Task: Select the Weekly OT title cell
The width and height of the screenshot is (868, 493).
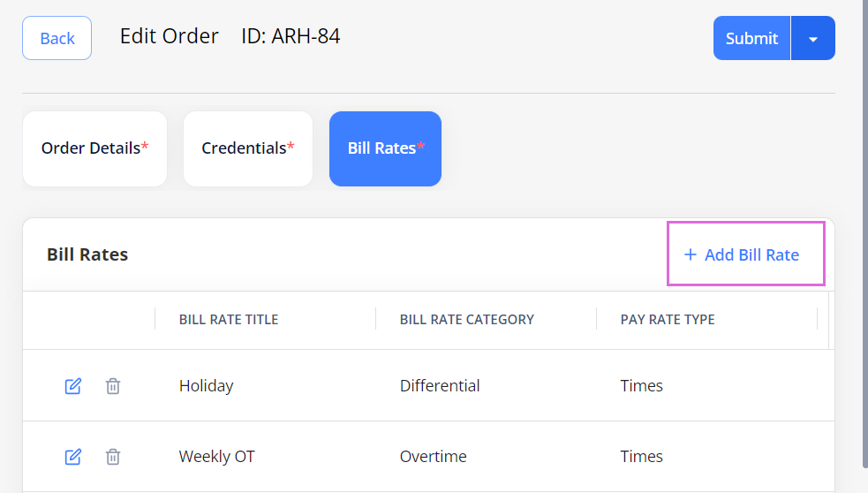Action: pos(216,457)
